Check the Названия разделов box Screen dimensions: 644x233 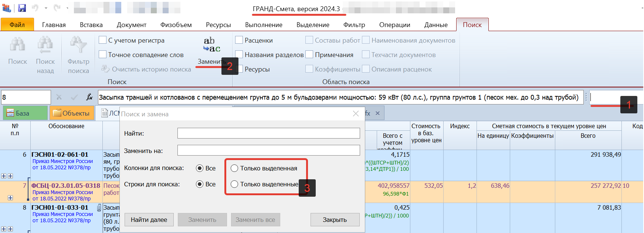(x=239, y=54)
